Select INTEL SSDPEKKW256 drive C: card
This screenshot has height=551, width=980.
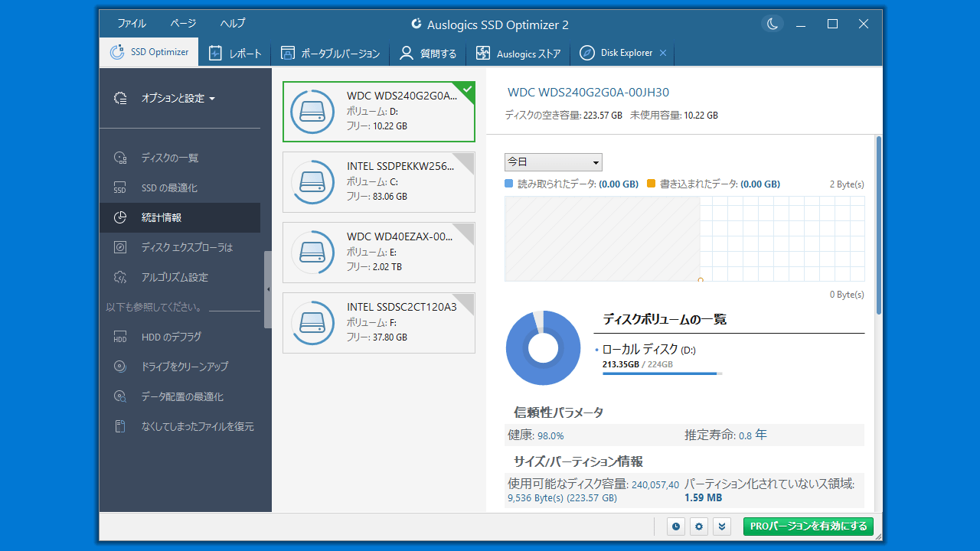click(379, 182)
